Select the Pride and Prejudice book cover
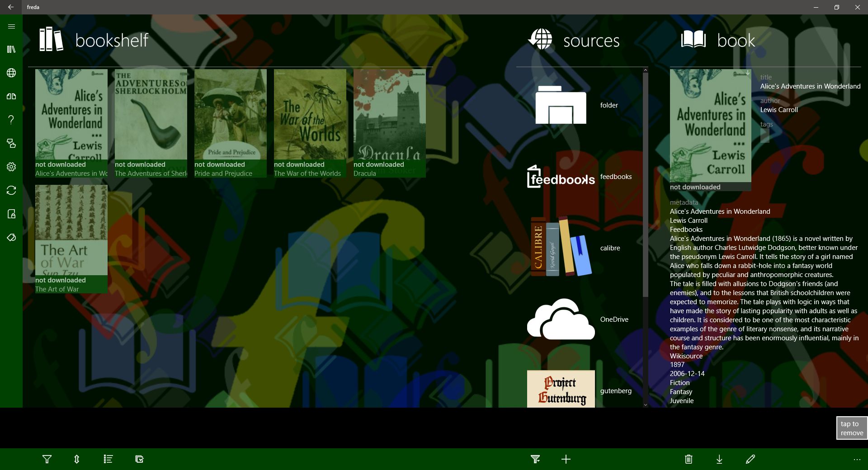868x470 pixels. (231, 123)
